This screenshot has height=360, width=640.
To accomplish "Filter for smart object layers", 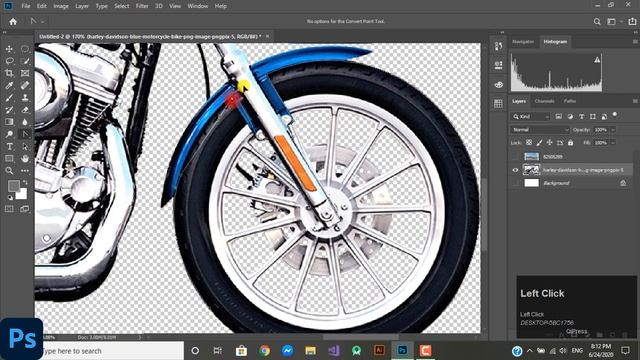I will (604, 117).
